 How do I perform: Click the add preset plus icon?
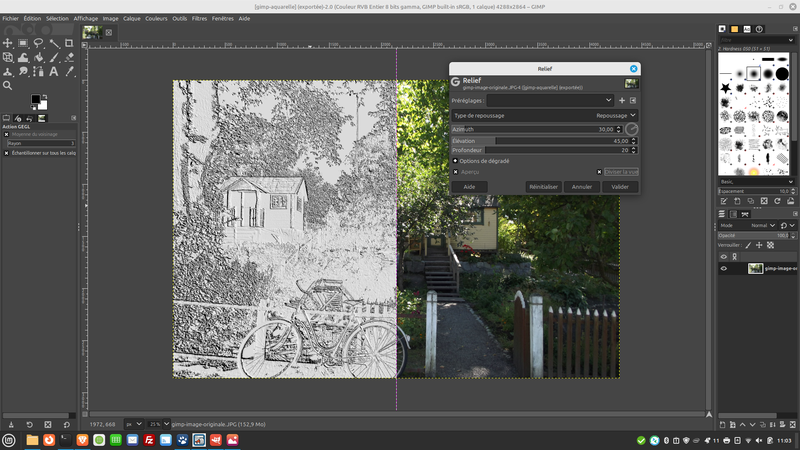point(622,100)
